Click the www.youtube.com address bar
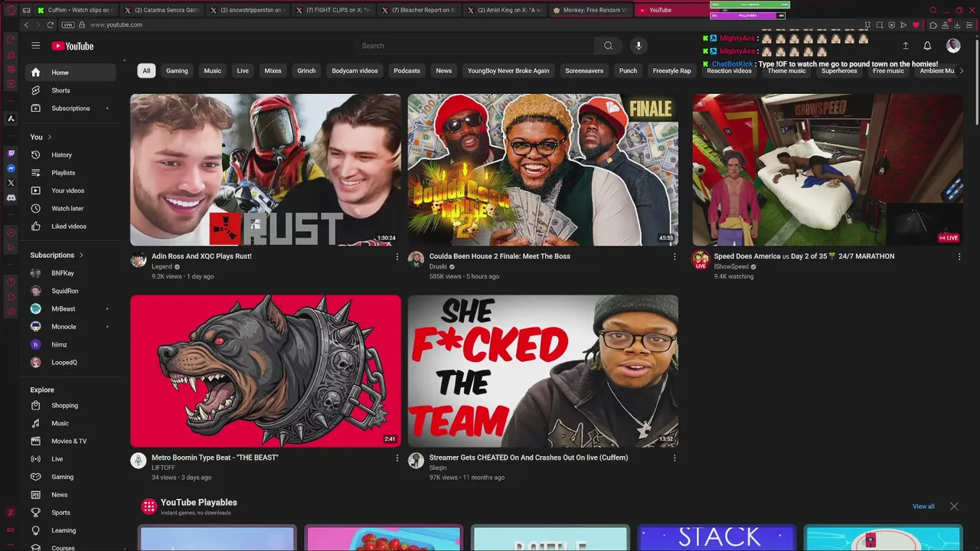The width and height of the screenshot is (980, 551). click(116, 24)
